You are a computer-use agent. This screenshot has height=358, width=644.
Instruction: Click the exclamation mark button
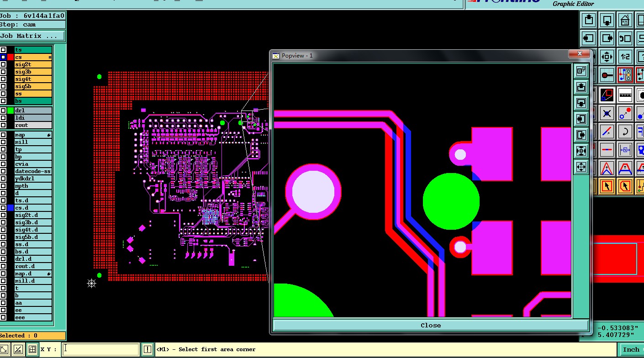point(147,350)
